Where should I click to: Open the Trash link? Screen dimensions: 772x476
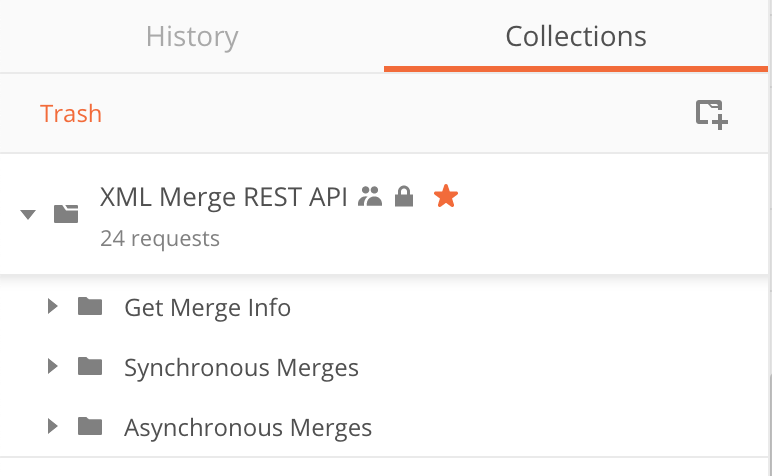[x=71, y=114]
